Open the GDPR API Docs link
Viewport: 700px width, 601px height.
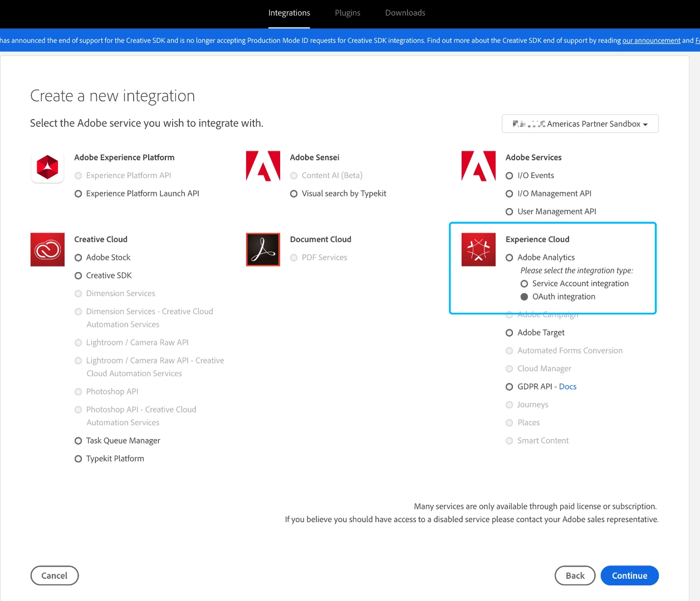(567, 387)
